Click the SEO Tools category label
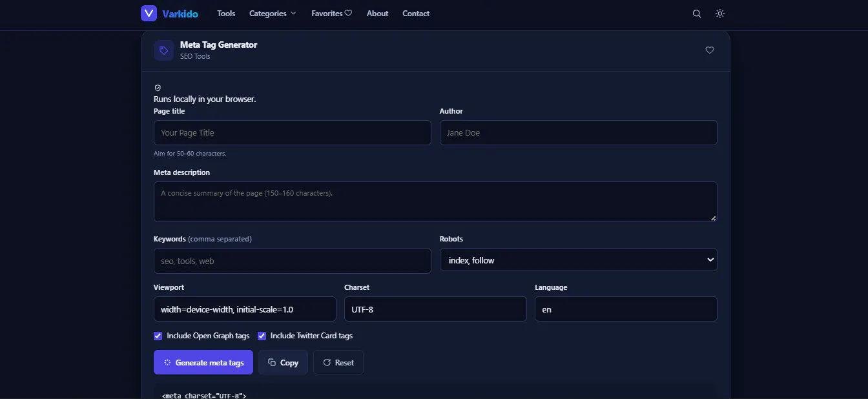The height and width of the screenshot is (399, 868). (195, 56)
